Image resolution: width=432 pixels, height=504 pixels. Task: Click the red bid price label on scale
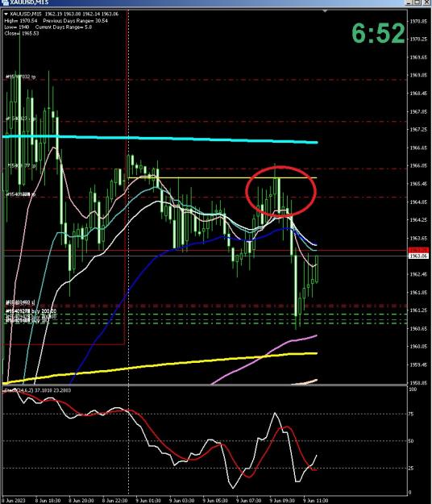click(419, 250)
